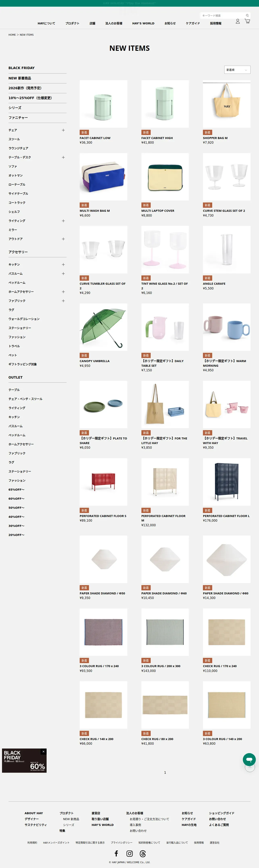Open the 65%OFF～ outlet link
This screenshot has height=868, width=259.
pyautogui.click(x=17, y=489)
